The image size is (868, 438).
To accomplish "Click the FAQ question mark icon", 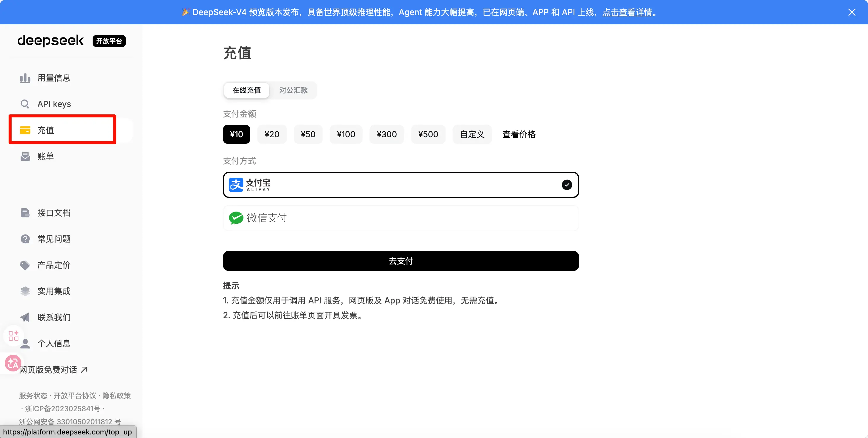I will pyautogui.click(x=25, y=239).
